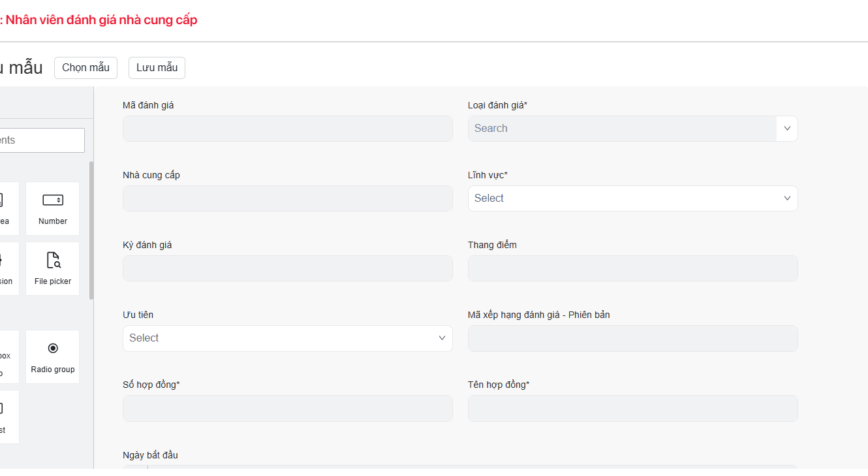
Task: Click the partially visible checkbox group component
Action: tap(7, 357)
